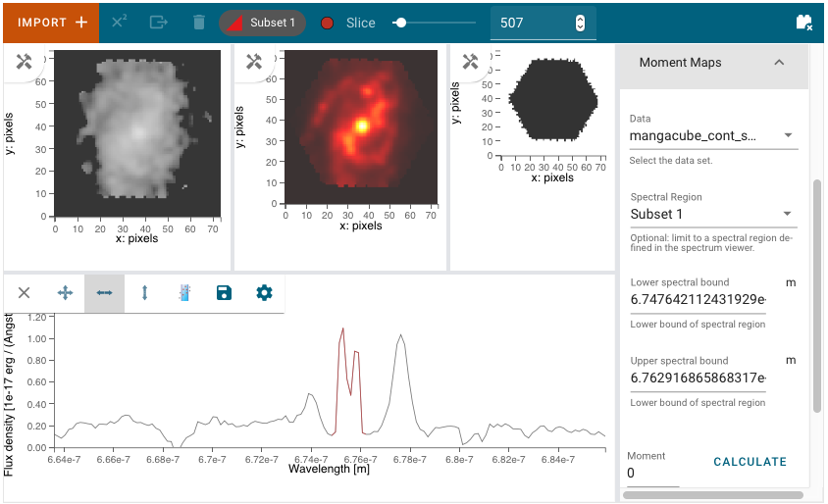Click the trash delete icon in top bar

click(199, 22)
